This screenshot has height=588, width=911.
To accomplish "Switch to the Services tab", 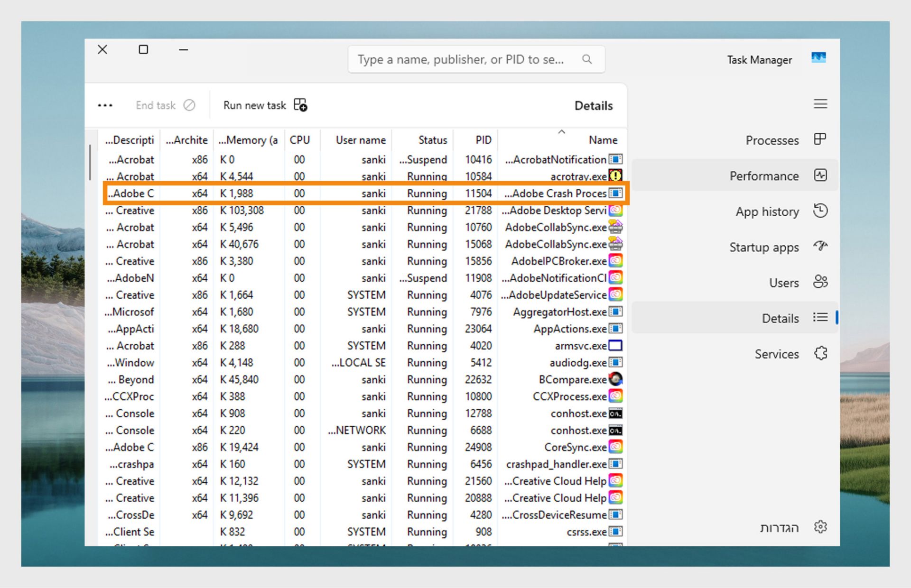I will 776,354.
